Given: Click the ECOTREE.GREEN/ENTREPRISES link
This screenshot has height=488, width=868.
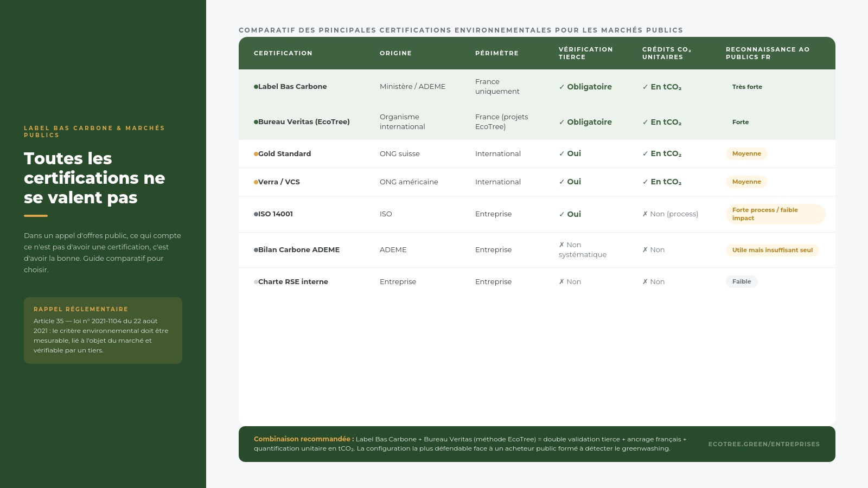Looking at the screenshot, I should coord(764,444).
